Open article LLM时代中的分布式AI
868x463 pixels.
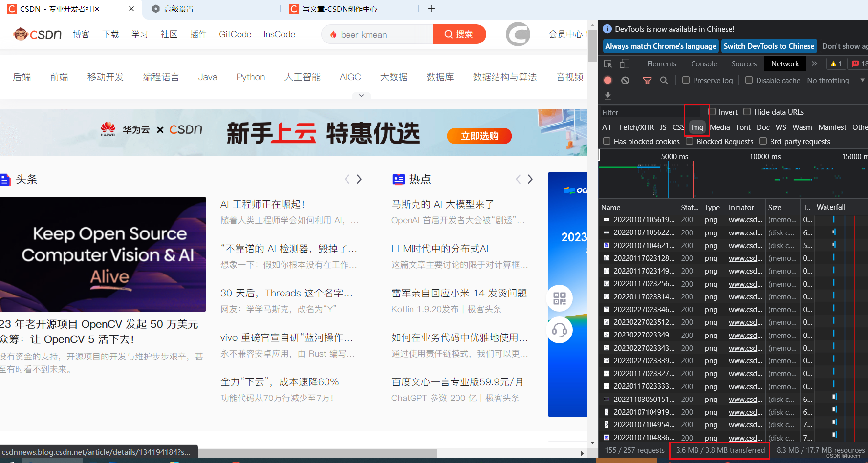pyautogui.click(x=440, y=249)
